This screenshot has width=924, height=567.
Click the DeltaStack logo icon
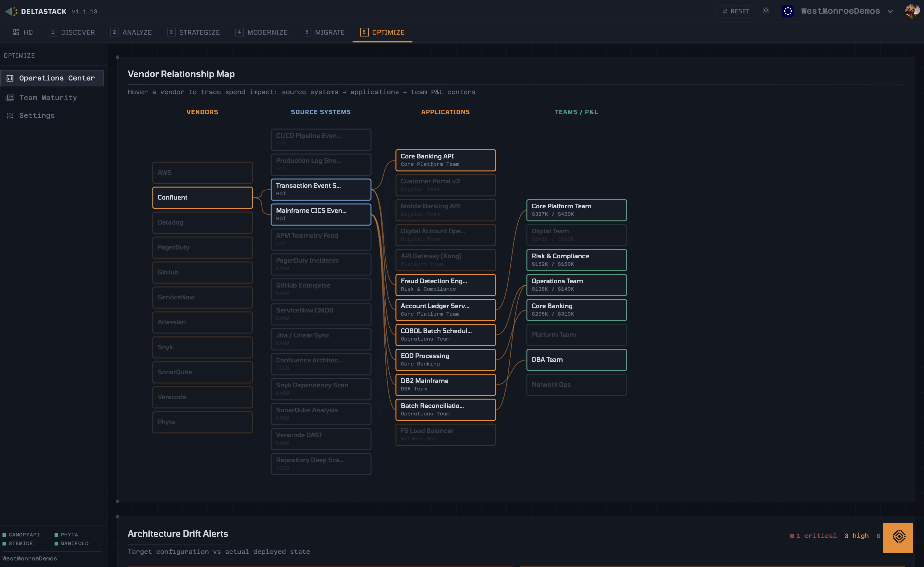(11, 11)
